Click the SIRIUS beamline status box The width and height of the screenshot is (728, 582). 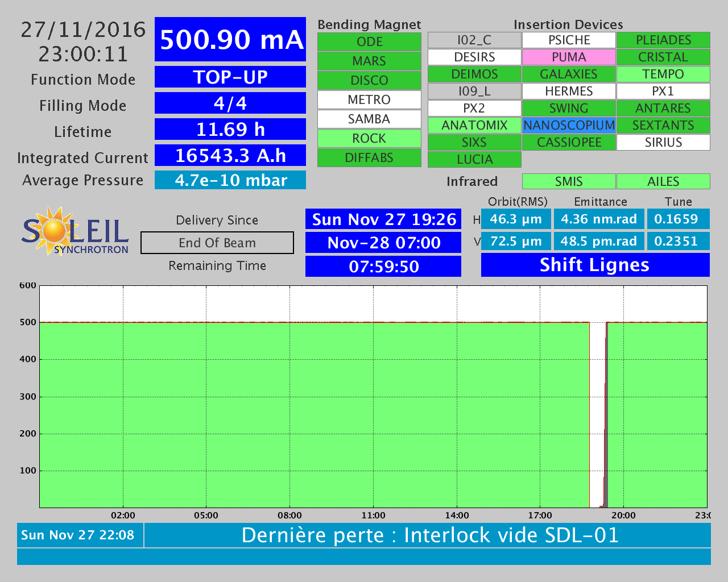point(663,143)
